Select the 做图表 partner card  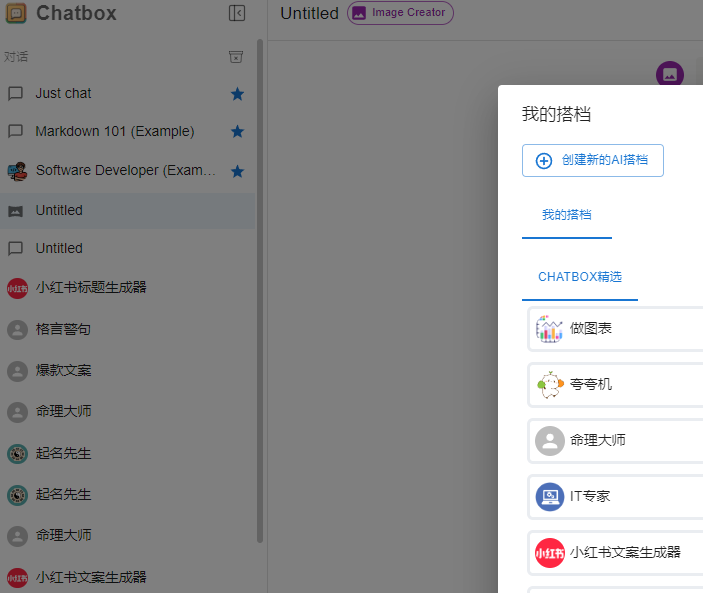[x=616, y=329]
